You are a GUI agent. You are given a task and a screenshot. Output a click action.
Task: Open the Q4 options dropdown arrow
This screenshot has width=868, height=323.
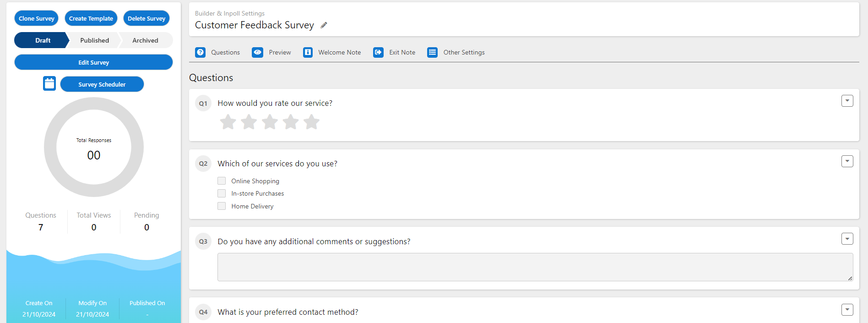(x=847, y=310)
